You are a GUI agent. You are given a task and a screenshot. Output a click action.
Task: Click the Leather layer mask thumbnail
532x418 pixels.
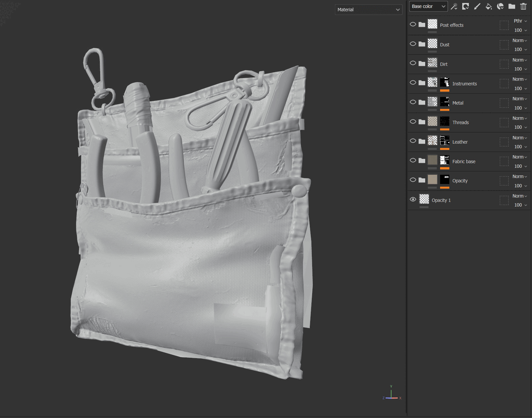445,140
